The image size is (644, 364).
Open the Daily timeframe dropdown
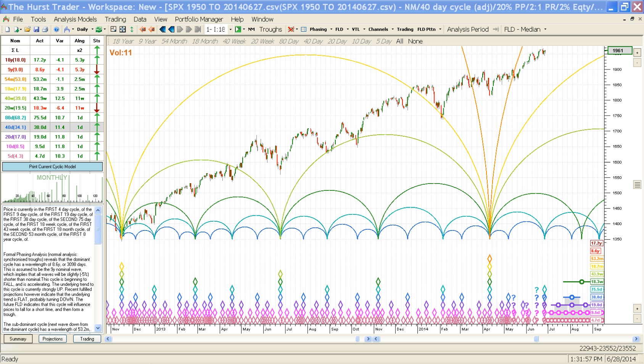(x=85, y=29)
